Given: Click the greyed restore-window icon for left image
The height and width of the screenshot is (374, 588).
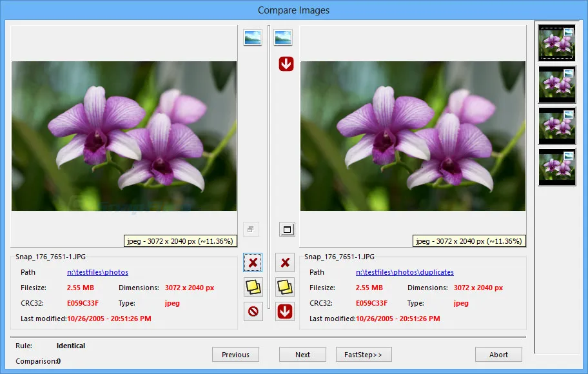Looking at the screenshot, I should coord(251,229).
